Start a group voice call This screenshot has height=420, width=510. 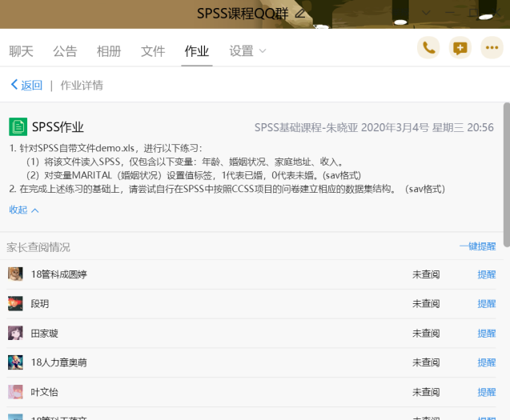point(428,48)
